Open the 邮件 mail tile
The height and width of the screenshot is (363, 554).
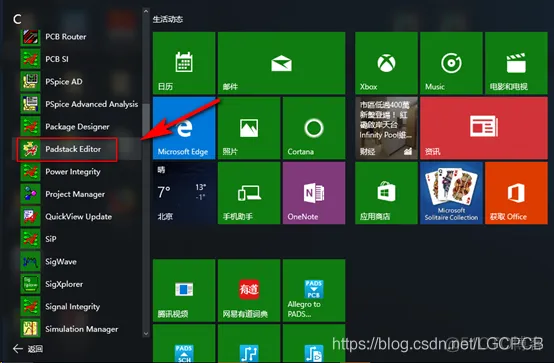coord(282,63)
